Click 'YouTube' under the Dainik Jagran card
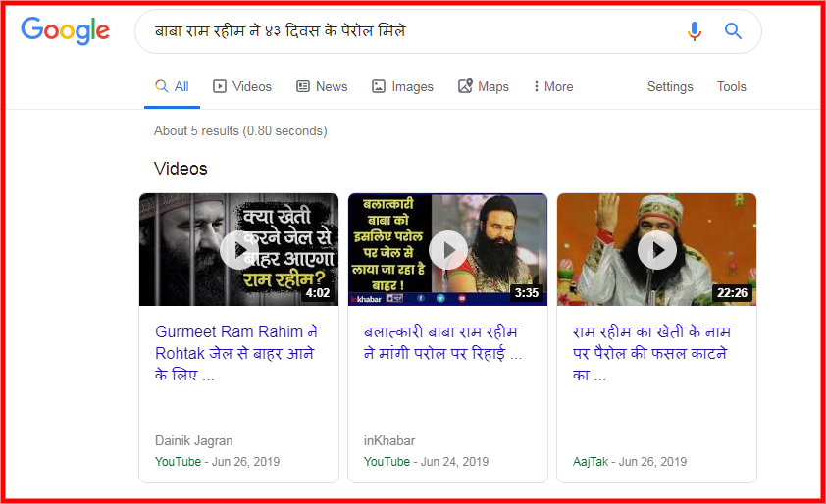This screenshot has width=826, height=504. [179, 462]
